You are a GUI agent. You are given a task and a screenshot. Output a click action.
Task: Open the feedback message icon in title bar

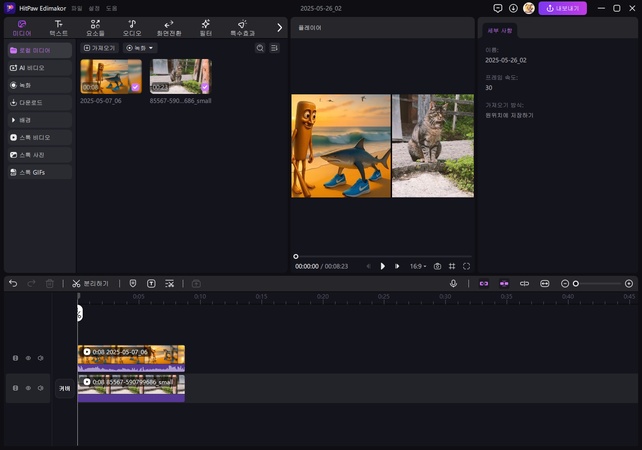pyautogui.click(x=498, y=8)
